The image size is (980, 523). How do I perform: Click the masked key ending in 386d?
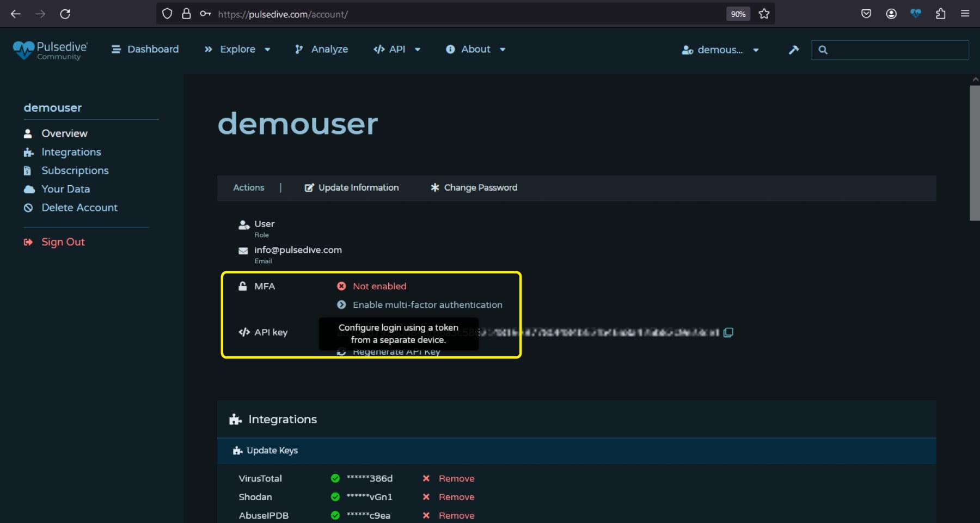pos(370,478)
